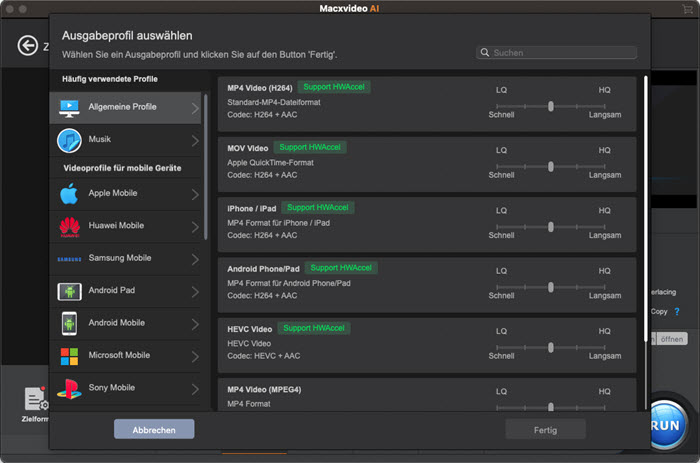Click 'Häufig verwendete Profile' header
700x463 pixels.
[110, 79]
